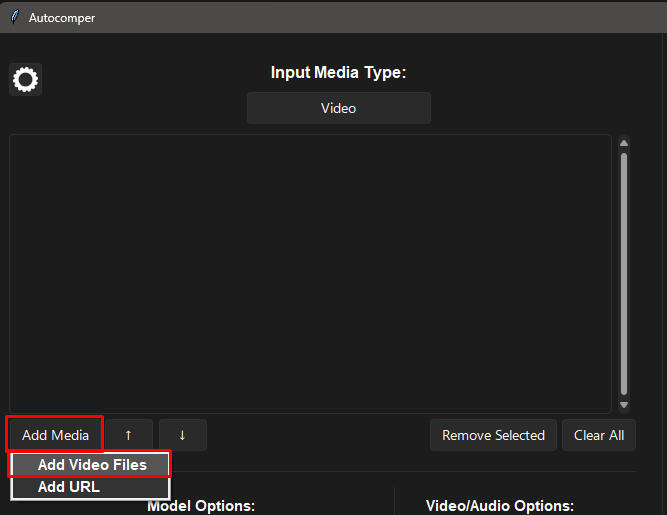Screen dimensions: 667x515
Task: Click the Autocomper window title text
Action: coord(62,17)
